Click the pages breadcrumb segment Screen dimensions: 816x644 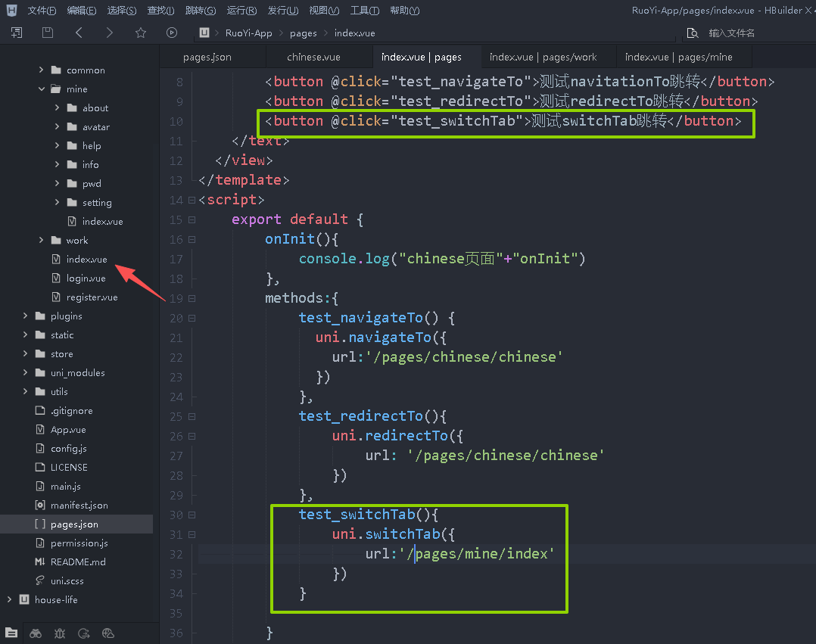click(x=303, y=33)
